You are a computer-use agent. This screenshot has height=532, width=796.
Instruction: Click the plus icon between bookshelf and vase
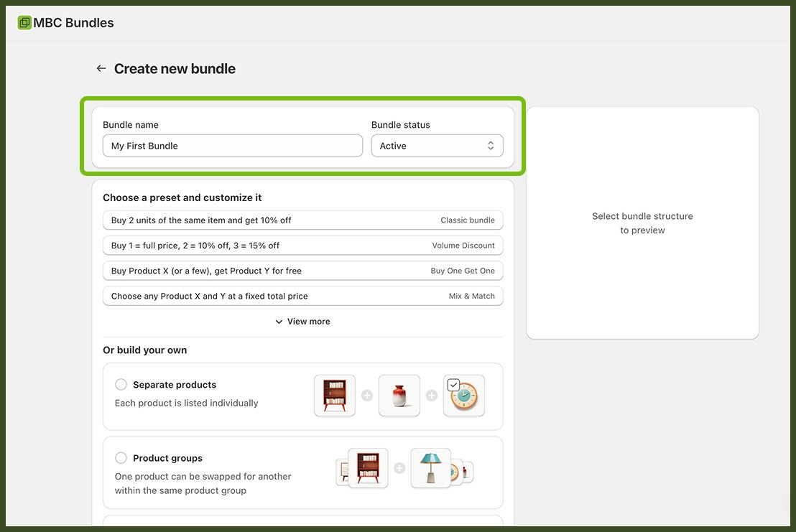[366, 395]
